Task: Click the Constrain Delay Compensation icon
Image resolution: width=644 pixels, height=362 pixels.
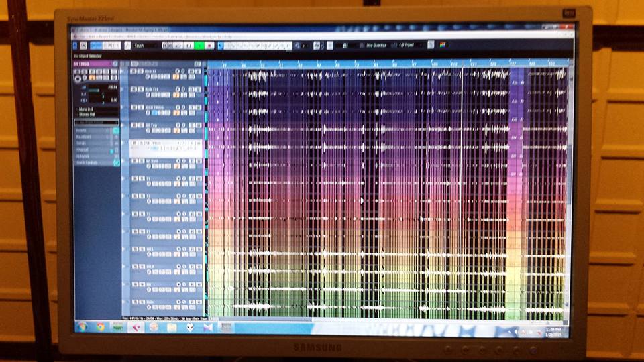Action: tap(83, 45)
